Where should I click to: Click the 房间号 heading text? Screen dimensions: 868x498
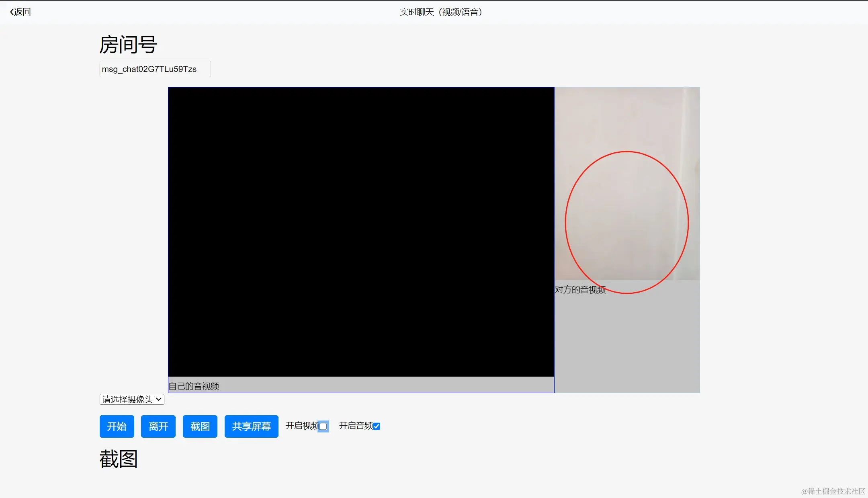tap(129, 44)
